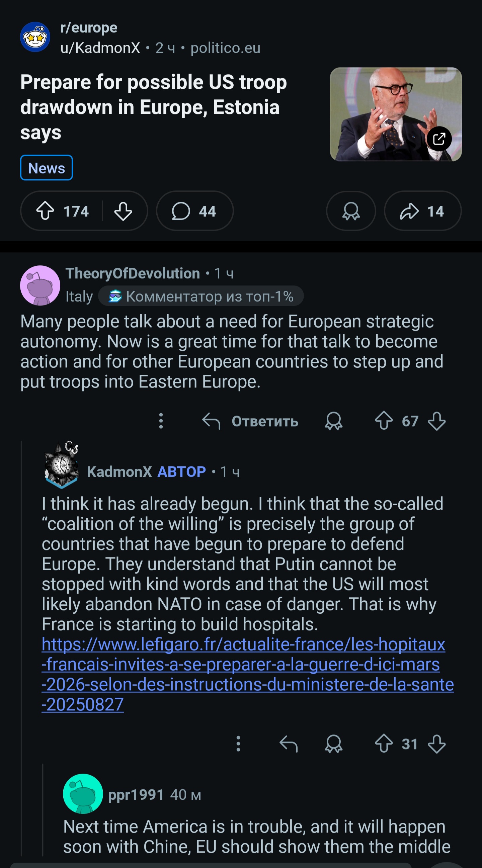Screen dimensions: 482x868
Task: Select the News flair tag
Action: click(47, 168)
